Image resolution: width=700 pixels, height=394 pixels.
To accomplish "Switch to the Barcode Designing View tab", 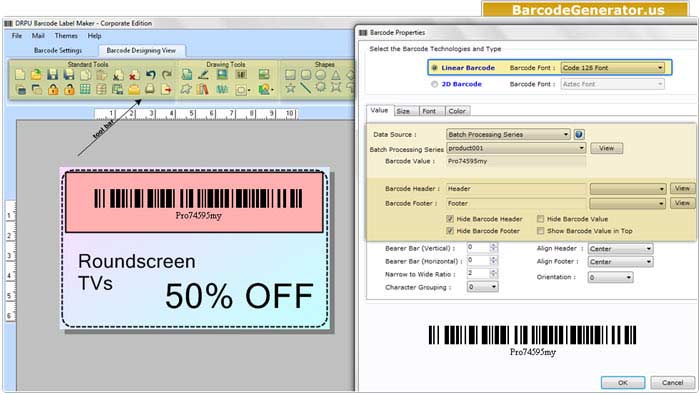I will tap(141, 50).
